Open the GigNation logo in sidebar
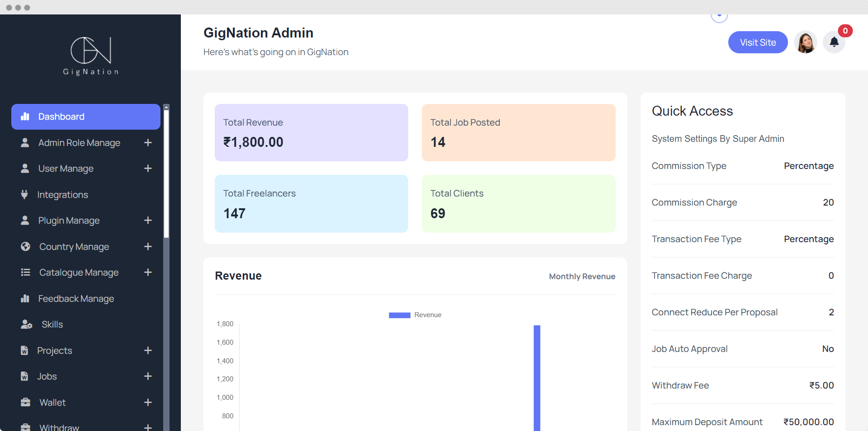The height and width of the screenshot is (431, 868). point(91,56)
